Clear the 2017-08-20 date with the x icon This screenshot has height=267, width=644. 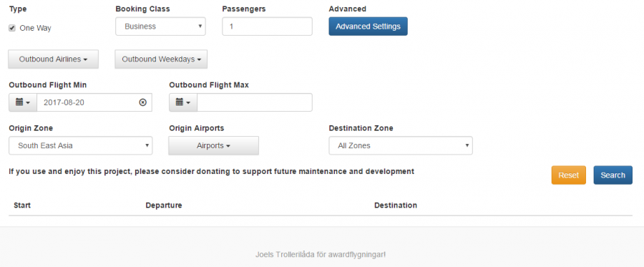point(142,102)
